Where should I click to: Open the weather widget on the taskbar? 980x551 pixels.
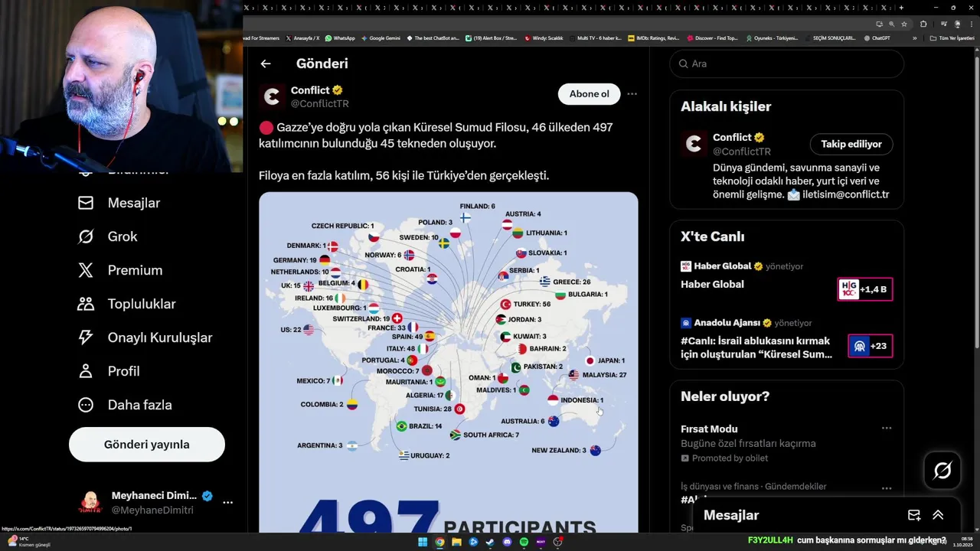pyautogui.click(x=29, y=542)
